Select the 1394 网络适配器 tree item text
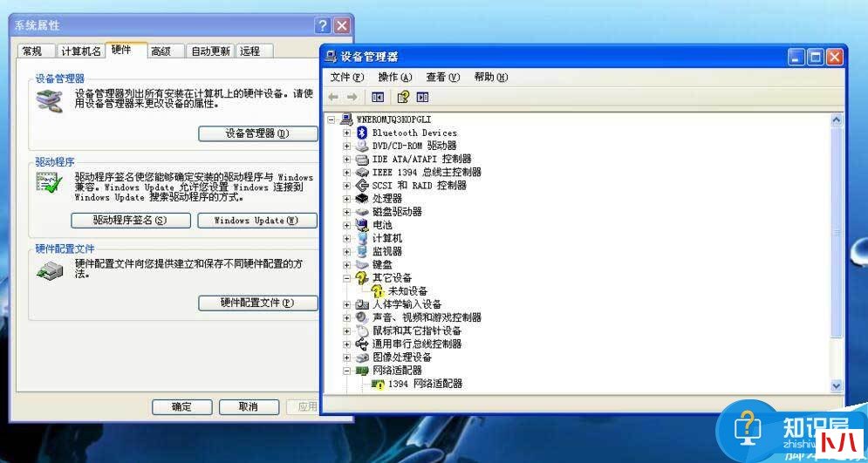 pyautogui.click(x=425, y=384)
